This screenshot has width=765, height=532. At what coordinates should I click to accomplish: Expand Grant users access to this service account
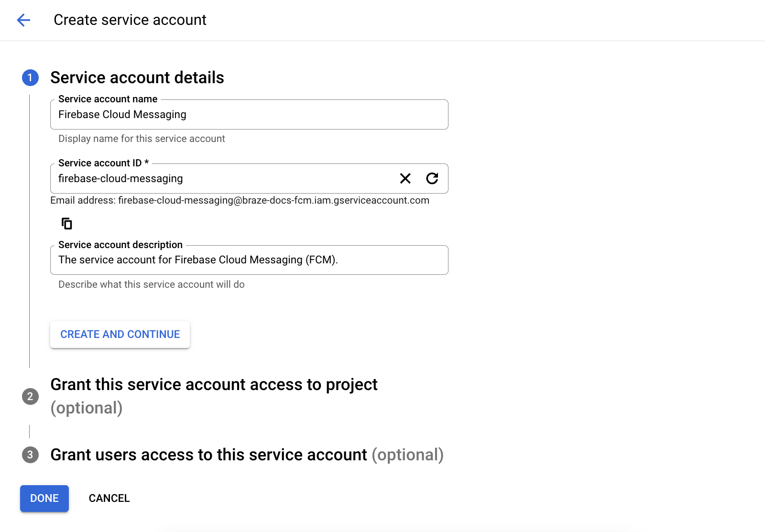pos(247,455)
